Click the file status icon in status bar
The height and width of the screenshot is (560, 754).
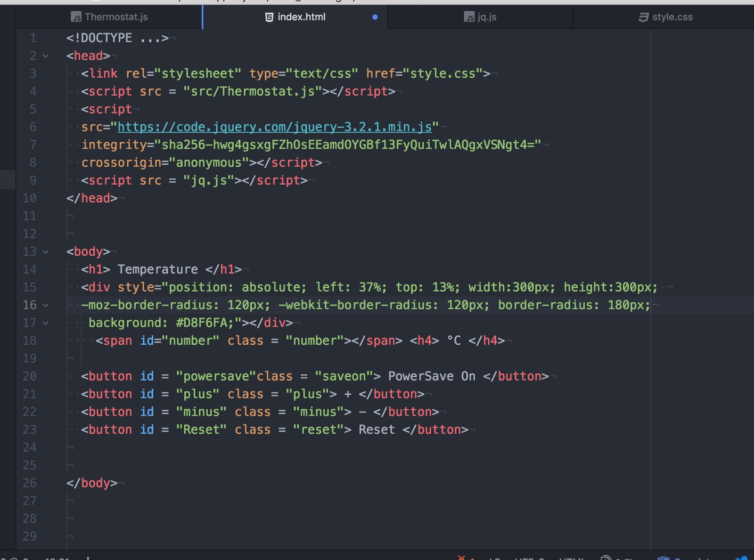605,558
